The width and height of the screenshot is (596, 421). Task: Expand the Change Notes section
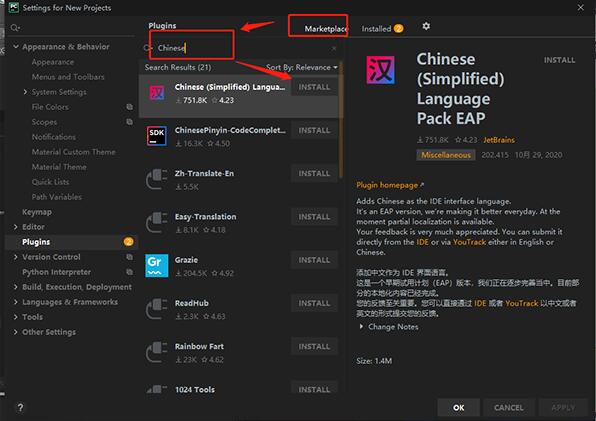click(x=361, y=326)
